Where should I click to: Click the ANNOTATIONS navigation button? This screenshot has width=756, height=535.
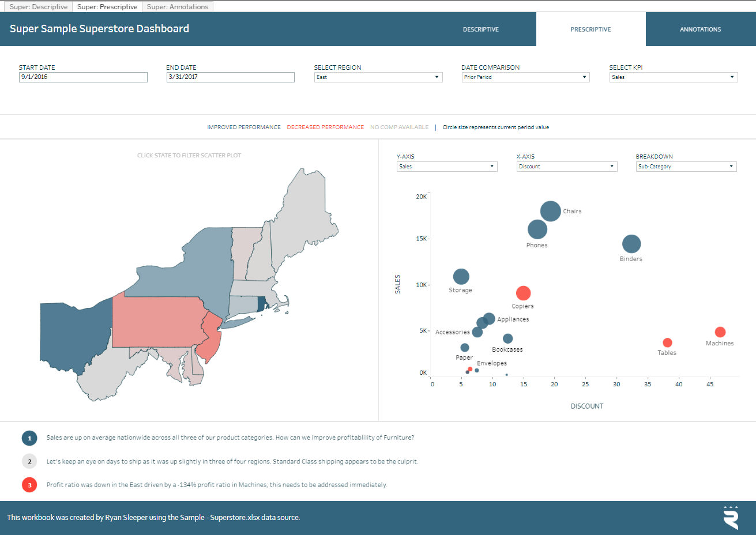(700, 29)
